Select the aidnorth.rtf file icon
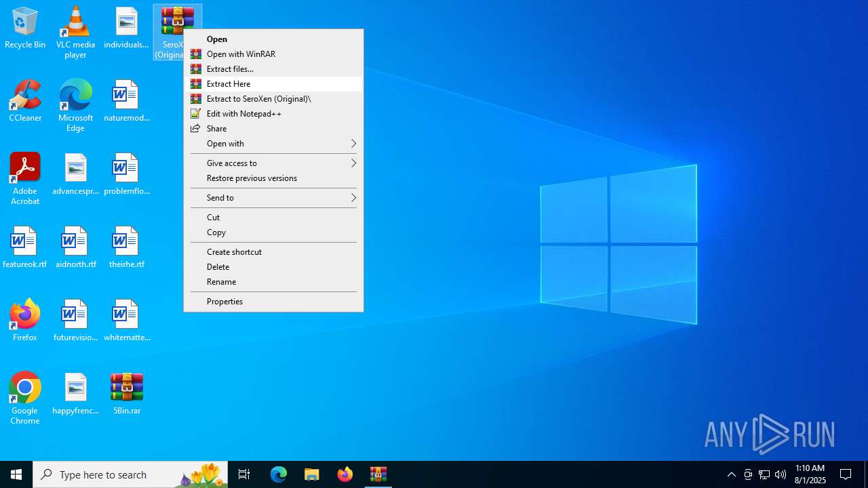 [75, 248]
